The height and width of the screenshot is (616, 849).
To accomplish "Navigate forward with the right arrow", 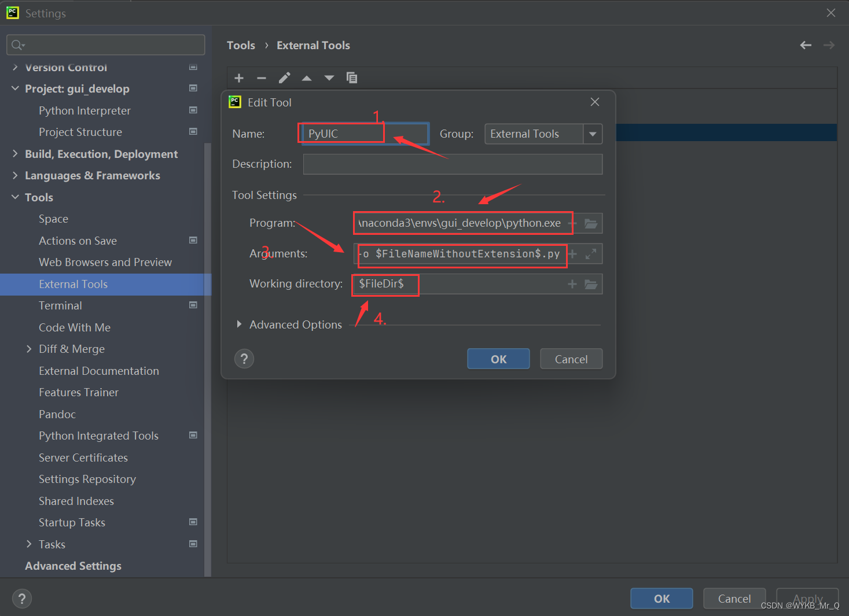I will pyautogui.click(x=829, y=45).
